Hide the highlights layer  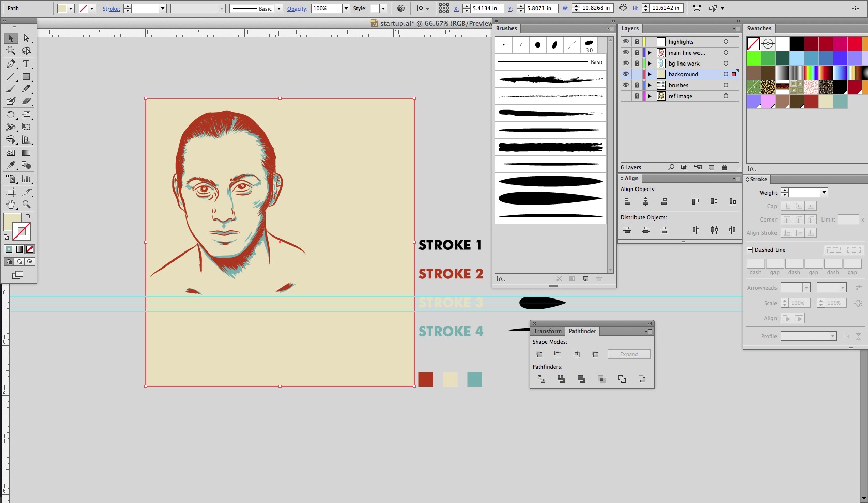pos(626,42)
